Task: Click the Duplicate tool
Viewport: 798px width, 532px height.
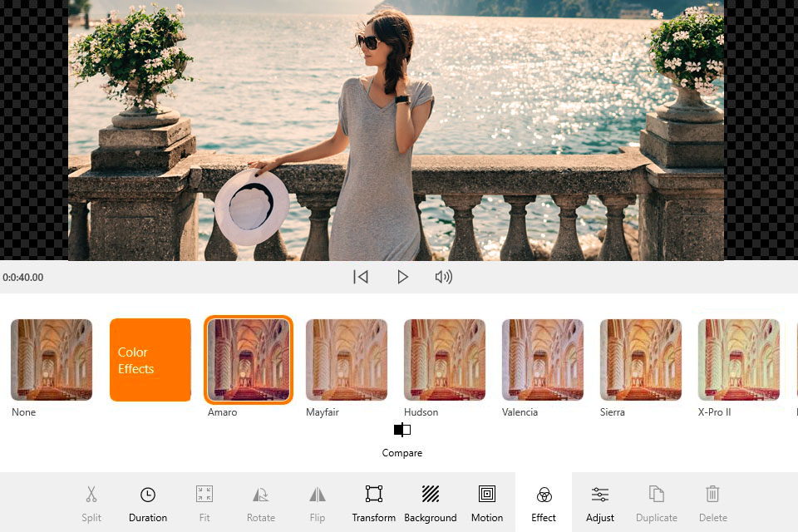Action: click(657, 502)
